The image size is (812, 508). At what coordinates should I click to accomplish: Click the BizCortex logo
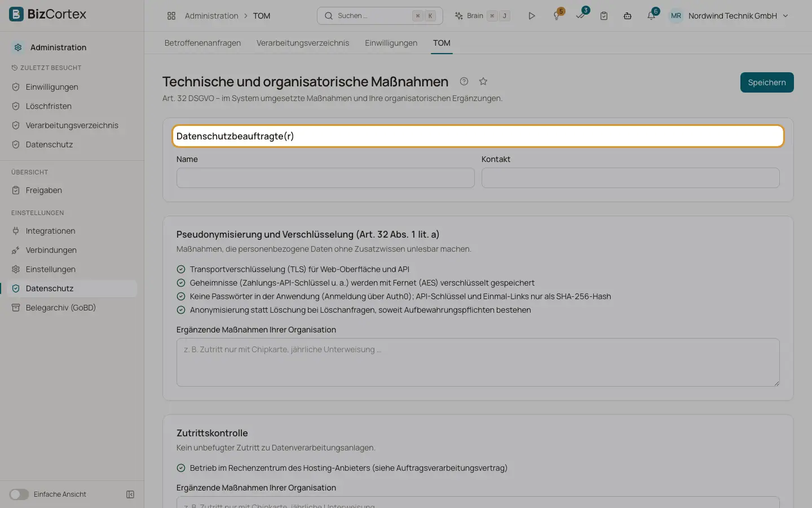coord(48,15)
